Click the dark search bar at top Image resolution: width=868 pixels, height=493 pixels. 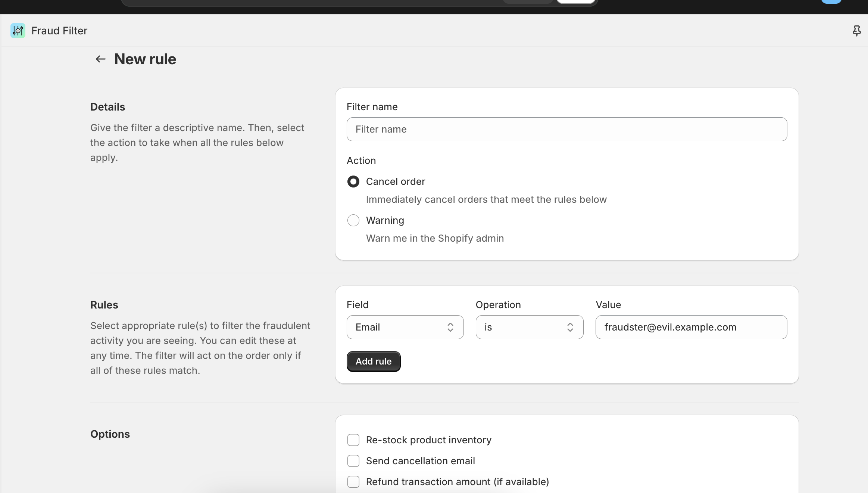(310, 2)
